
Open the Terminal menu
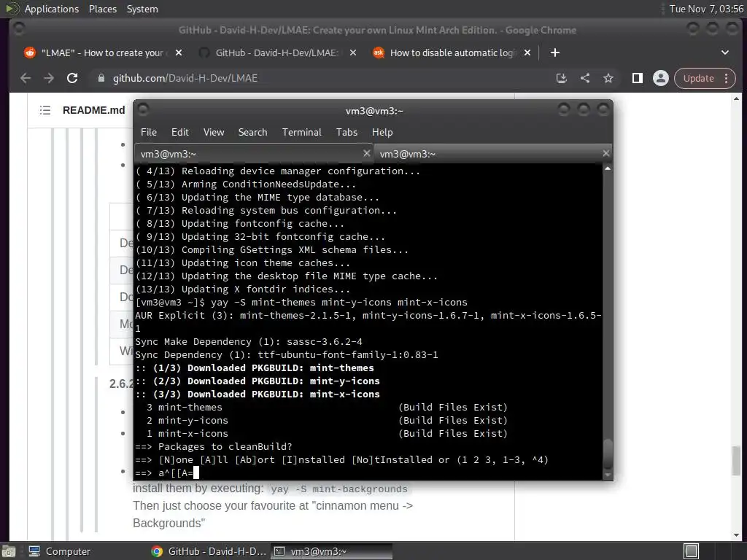(301, 133)
